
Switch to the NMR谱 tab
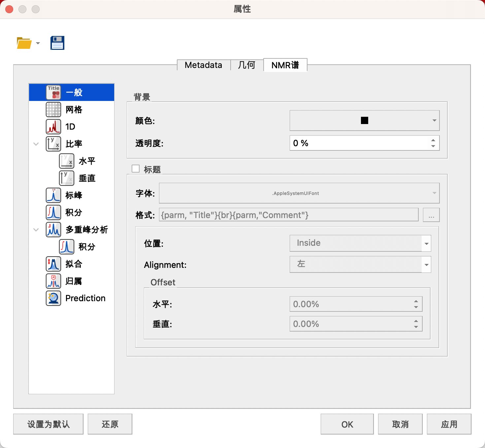click(285, 65)
